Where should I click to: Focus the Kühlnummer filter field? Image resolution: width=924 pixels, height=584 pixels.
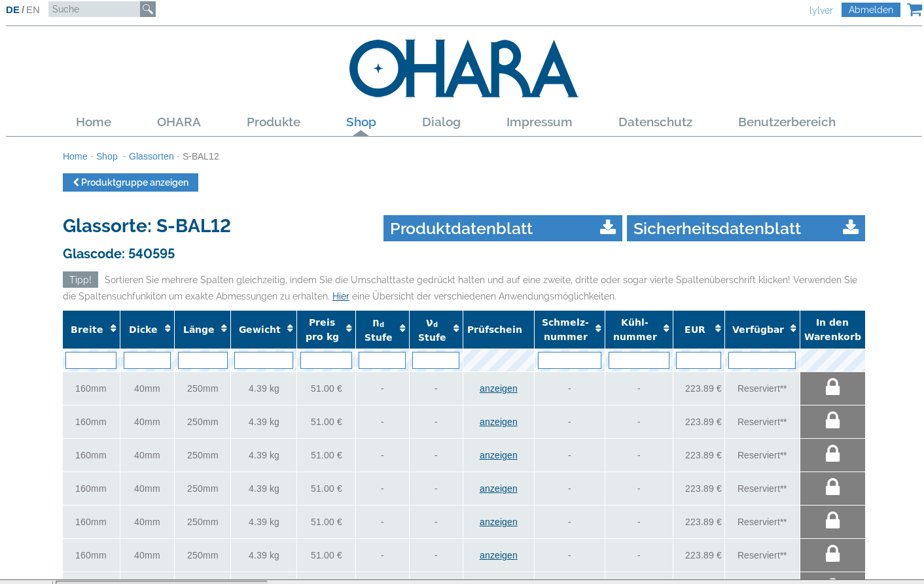(x=639, y=360)
